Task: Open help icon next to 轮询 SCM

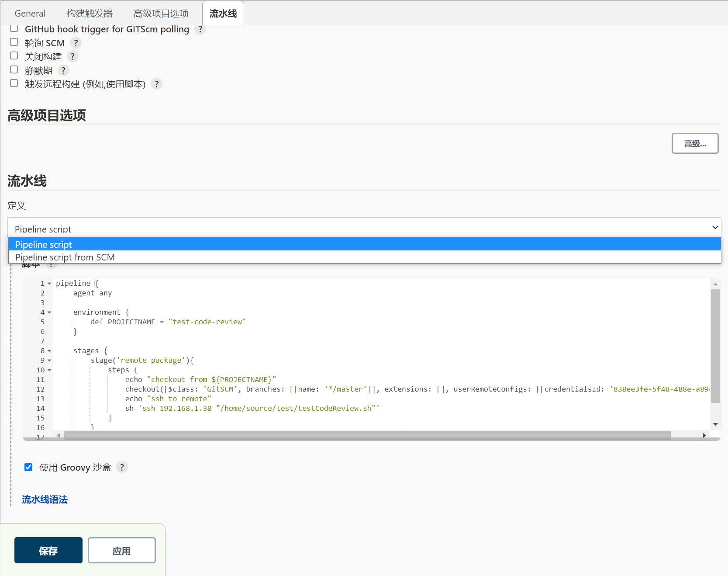Action: [76, 43]
